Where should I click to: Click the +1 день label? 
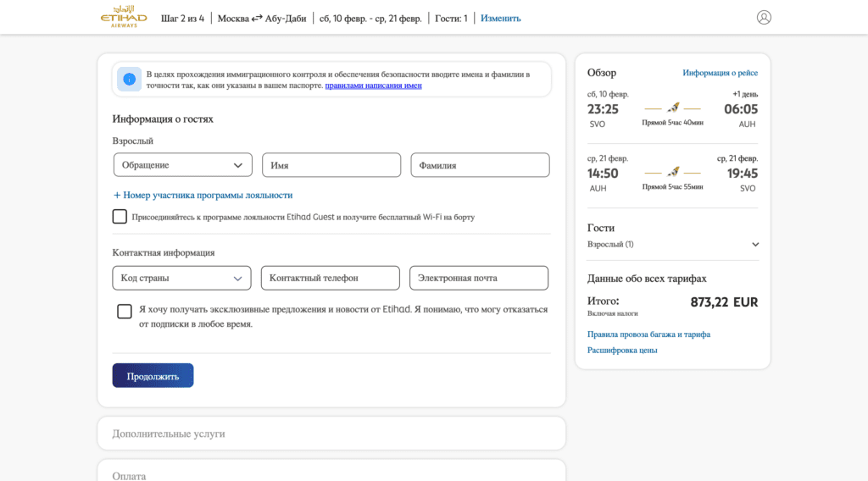(745, 94)
